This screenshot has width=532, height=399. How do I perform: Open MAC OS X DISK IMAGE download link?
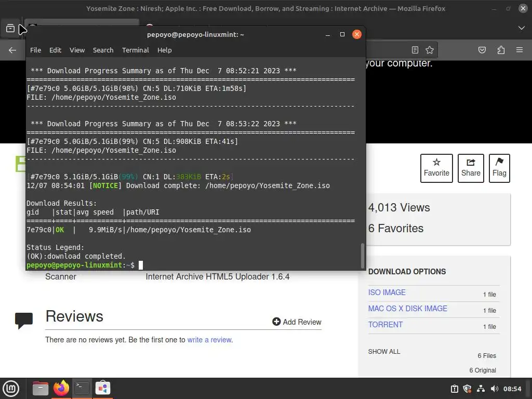click(407, 309)
